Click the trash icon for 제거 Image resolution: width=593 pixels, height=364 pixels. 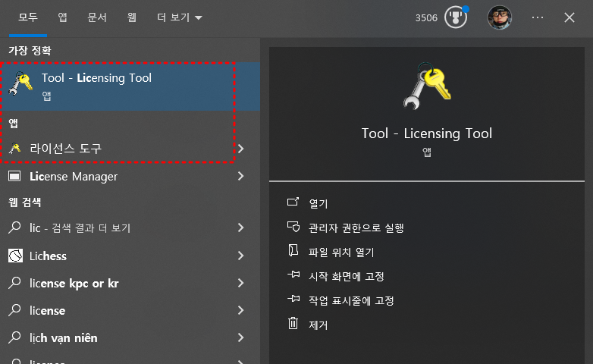pyautogui.click(x=293, y=324)
